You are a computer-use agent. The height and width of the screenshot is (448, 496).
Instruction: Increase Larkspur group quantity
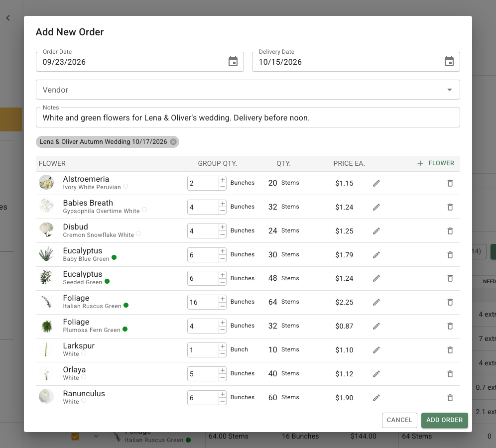pyautogui.click(x=223, y=346)
